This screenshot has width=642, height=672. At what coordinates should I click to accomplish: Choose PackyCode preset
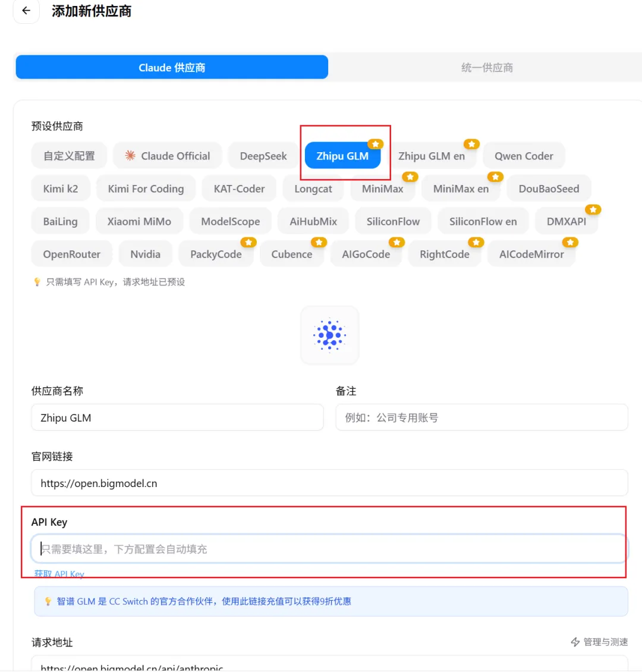point(216,254)
